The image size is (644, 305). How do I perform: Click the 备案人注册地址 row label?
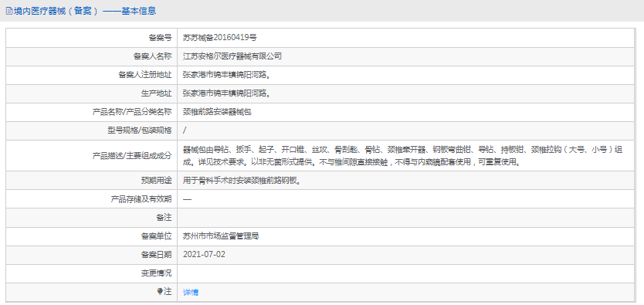pos(145,75)
